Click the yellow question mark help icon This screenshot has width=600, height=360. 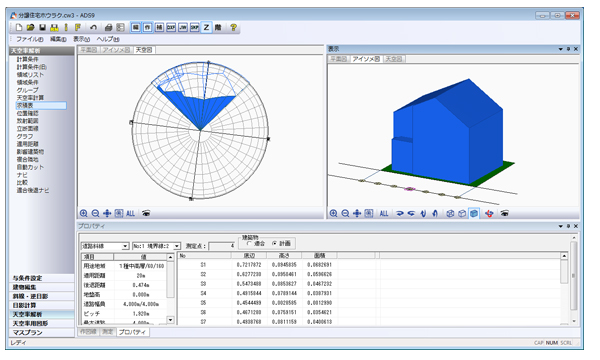tap(233, 28)
